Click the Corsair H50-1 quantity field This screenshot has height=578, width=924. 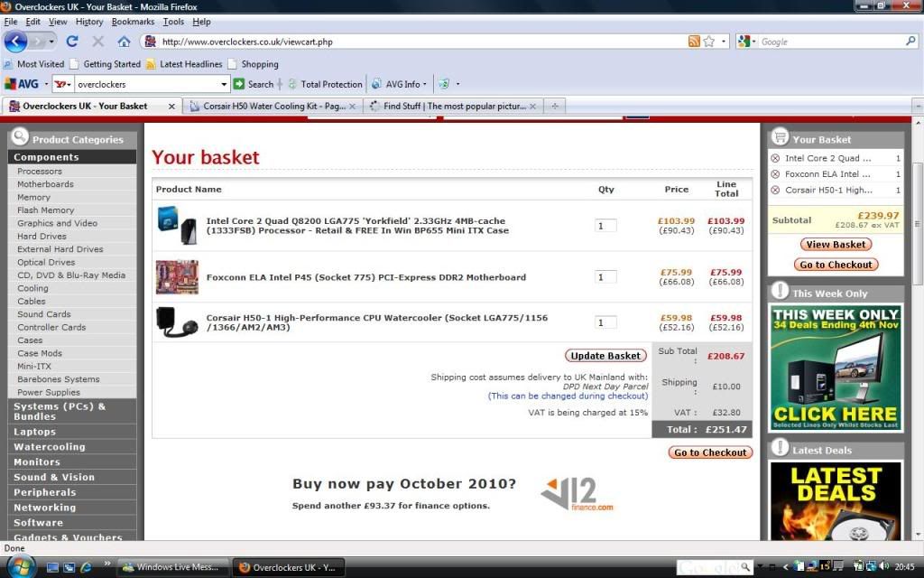(x=605, y=322)
